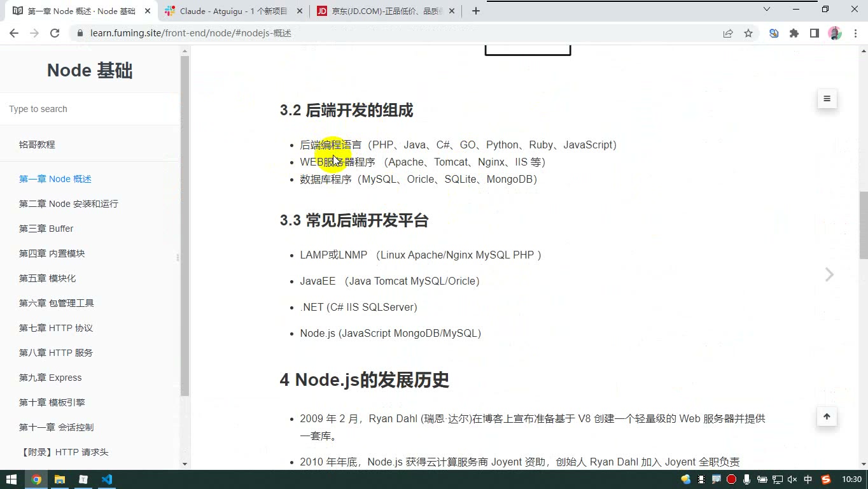
Task: Click the .NET (C# IIS SQLServer) item
Action: tap(358, 307)
